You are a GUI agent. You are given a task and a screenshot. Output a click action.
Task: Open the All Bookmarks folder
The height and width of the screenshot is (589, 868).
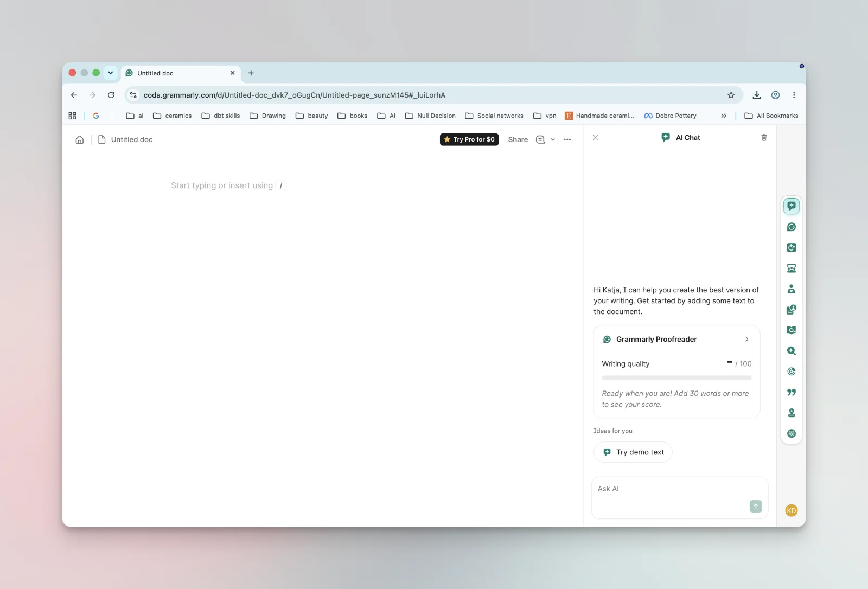click(x=771, y=116)
